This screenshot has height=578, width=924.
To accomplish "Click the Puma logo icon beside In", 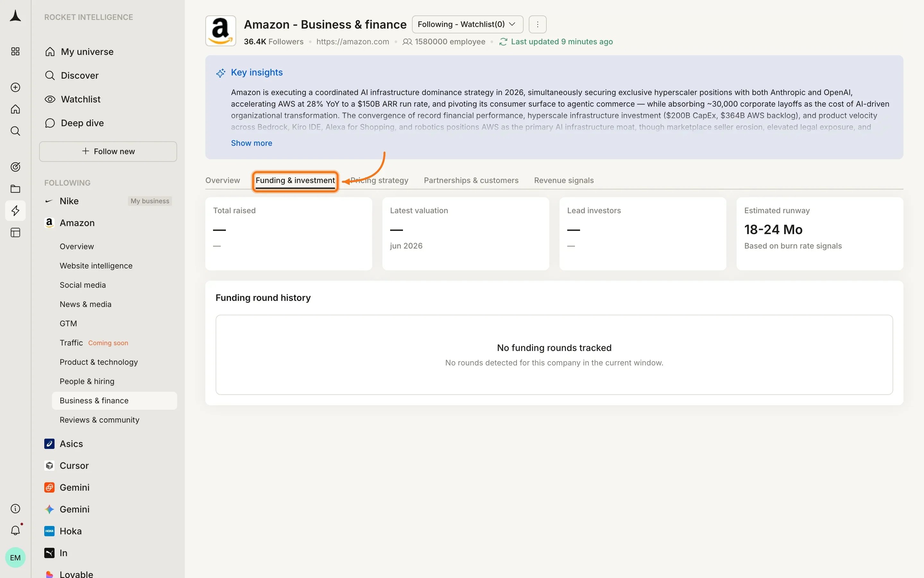I will click(x=49, y=553).
